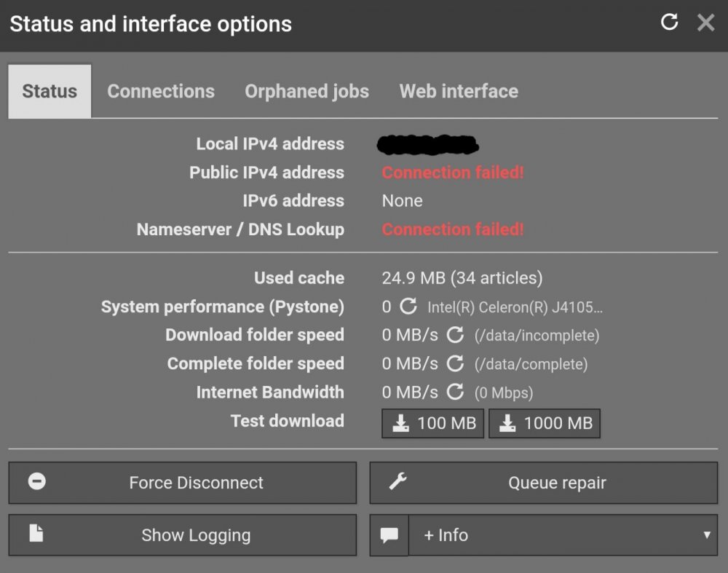Click Public IPv4 'Connection failed!' text

453,173
